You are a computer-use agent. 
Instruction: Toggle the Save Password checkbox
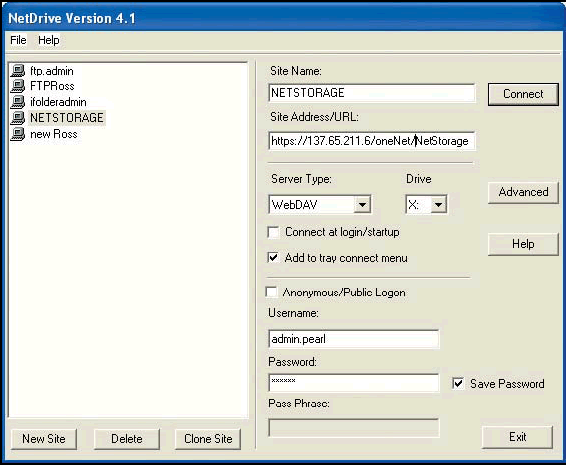[458, 383]
